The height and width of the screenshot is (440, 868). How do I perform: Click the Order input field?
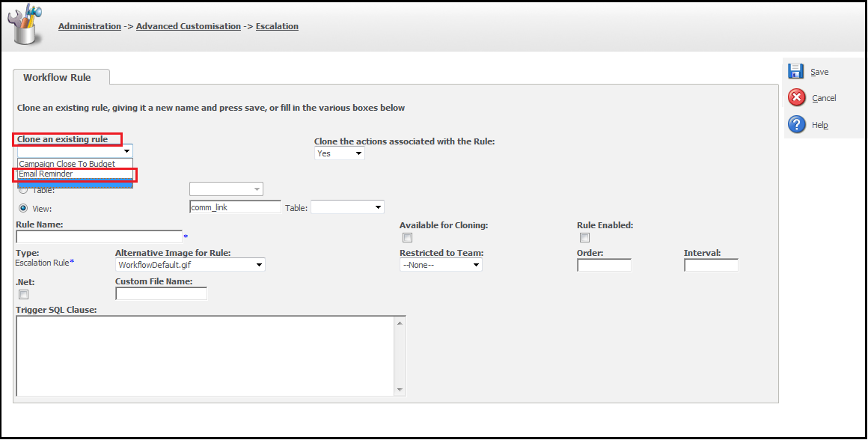coord(604,265)
